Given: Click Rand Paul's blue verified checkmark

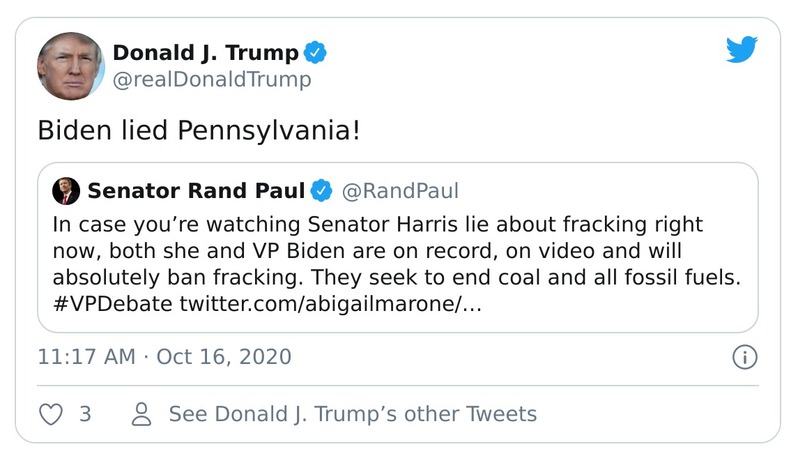Looking at the screenshot, I should tap(321, 190).
